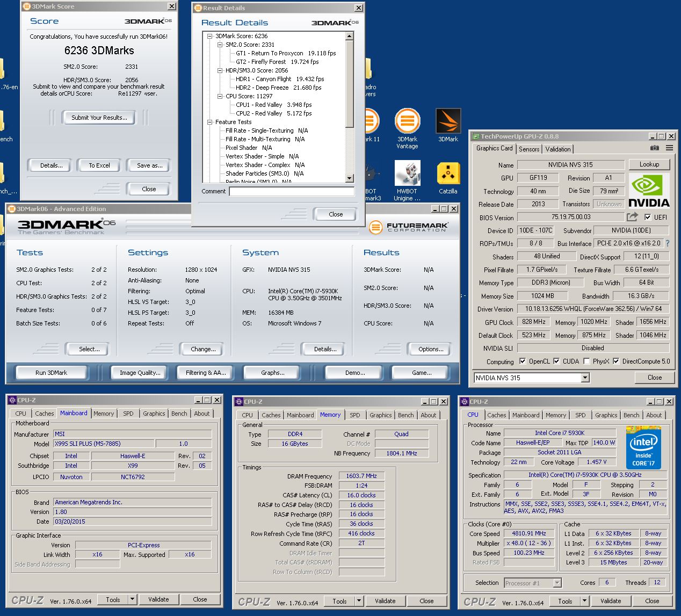Screen dimensions: 681x616
Task: Select Pixel Shader N/A result row
Action: pos(249,148)
